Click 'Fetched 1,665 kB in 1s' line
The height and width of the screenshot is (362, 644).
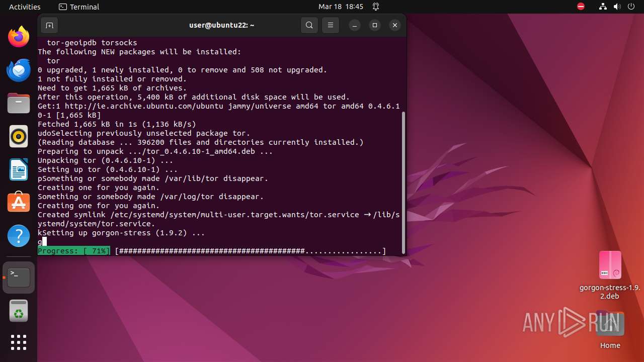tap(117, 124)
